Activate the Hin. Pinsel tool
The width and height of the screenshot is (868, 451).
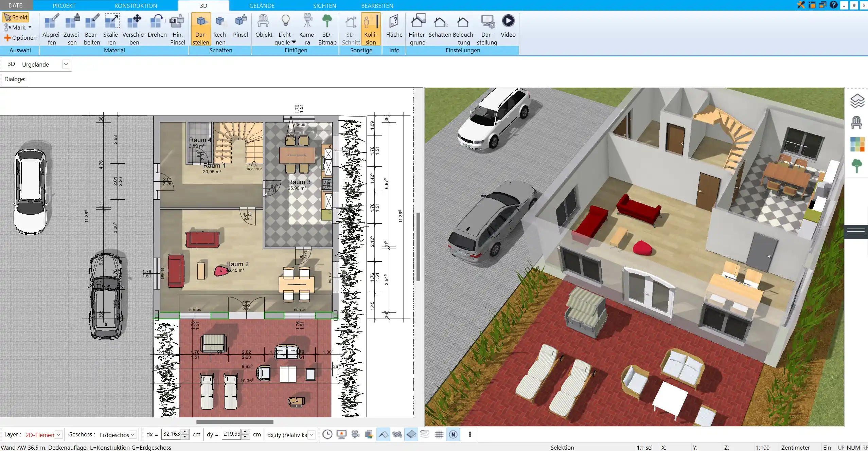(x=177, y=29)
